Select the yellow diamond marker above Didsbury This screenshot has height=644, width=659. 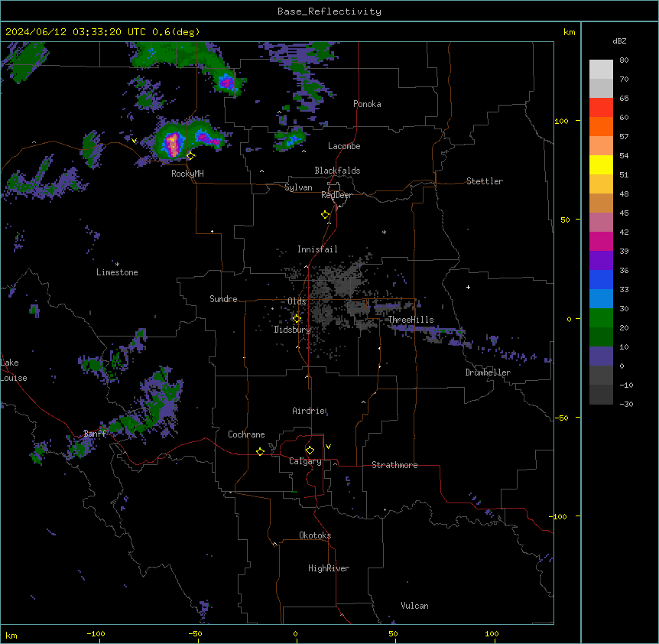click(297, 318)
